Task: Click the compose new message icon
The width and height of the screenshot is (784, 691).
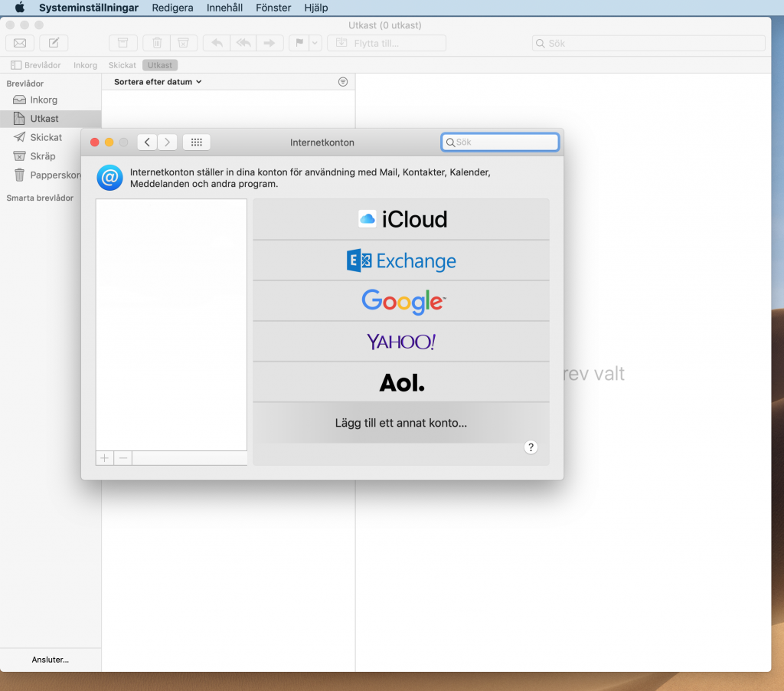Action: pos(54,43)
